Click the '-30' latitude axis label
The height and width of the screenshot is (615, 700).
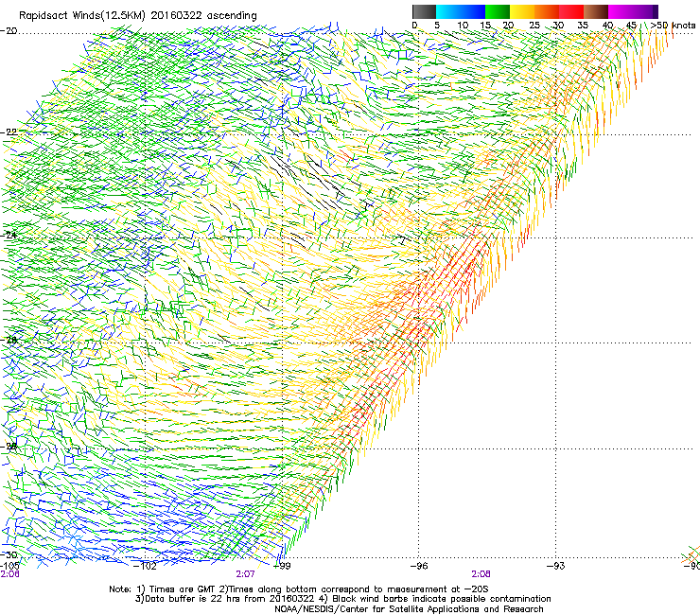9,554
